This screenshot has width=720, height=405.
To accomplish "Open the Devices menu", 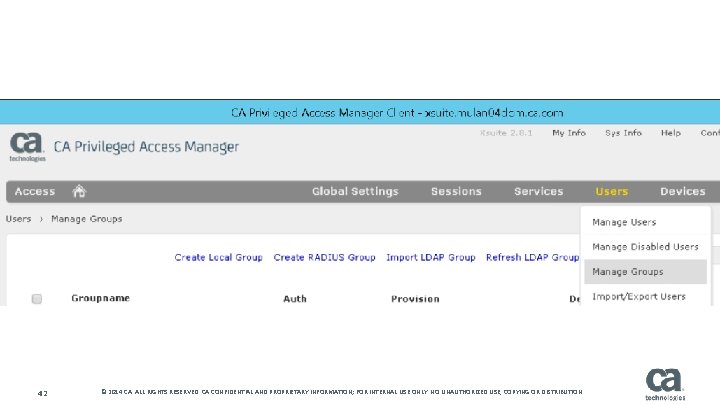I will click(x=683, y=191).
